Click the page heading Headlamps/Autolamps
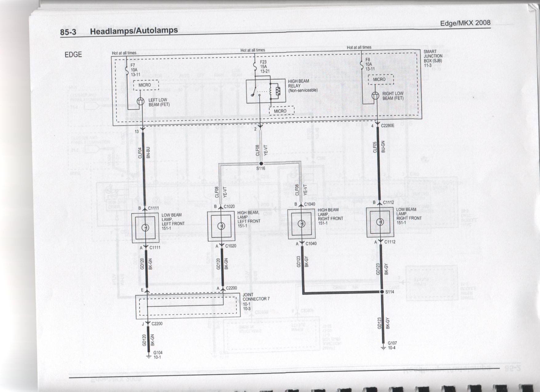The width and height of the screenshot is (540, 392). point(134,30)
